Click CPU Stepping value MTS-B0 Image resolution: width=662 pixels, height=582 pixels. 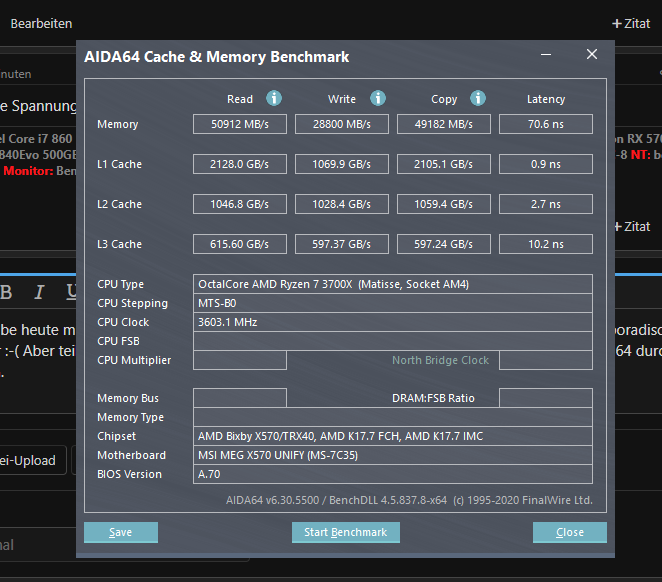click(393, 303)
